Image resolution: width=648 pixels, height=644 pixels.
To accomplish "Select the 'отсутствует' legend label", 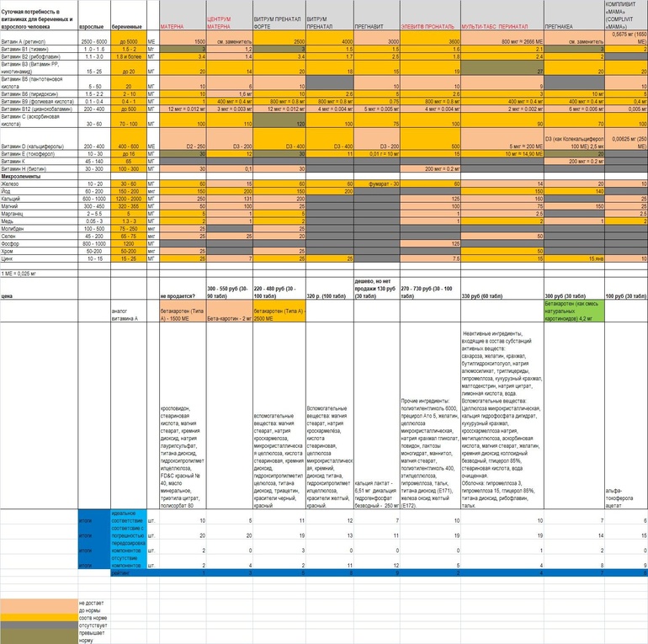I will (93, 625).
